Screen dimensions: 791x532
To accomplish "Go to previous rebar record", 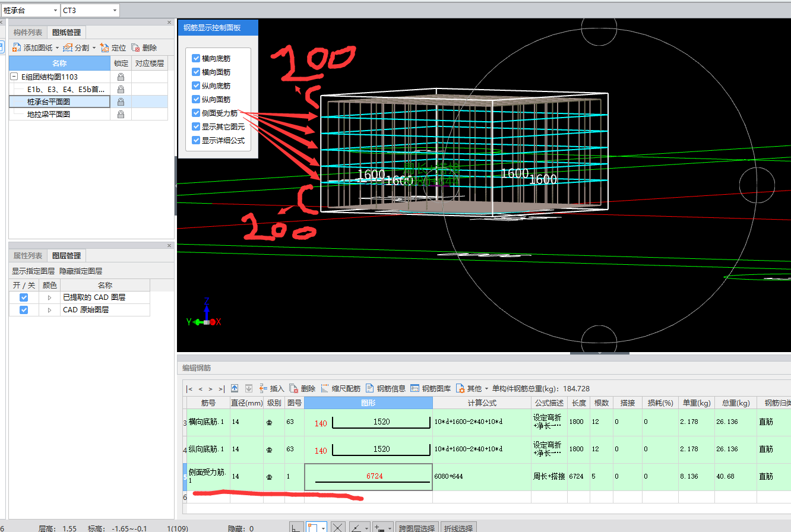I will [201, 389].
